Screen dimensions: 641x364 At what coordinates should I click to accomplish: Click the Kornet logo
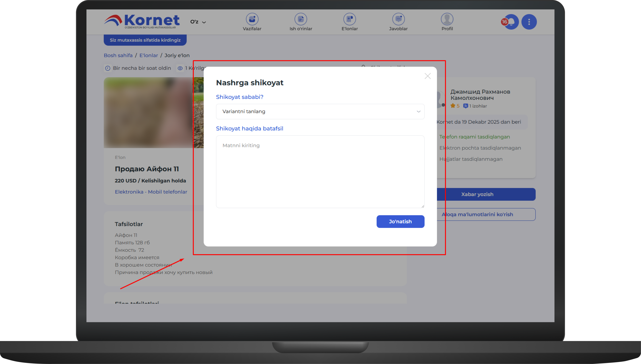pyautogui.click(x=142, y=22)
